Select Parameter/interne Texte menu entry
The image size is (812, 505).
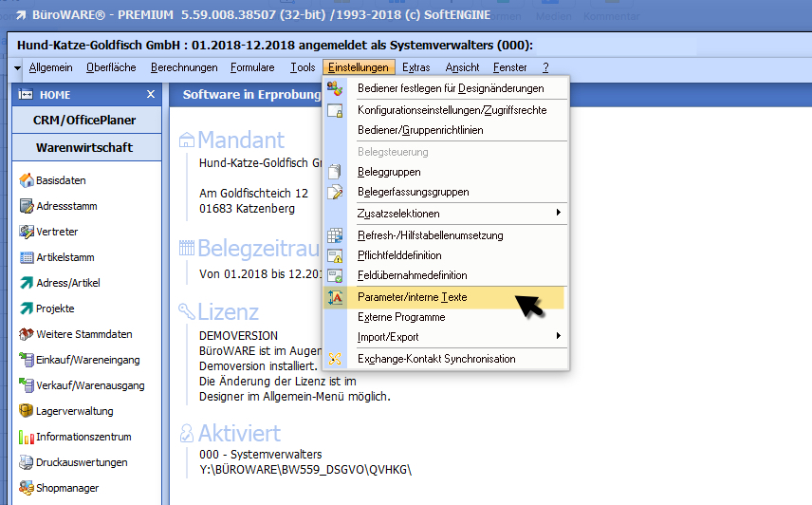[412, 297]
